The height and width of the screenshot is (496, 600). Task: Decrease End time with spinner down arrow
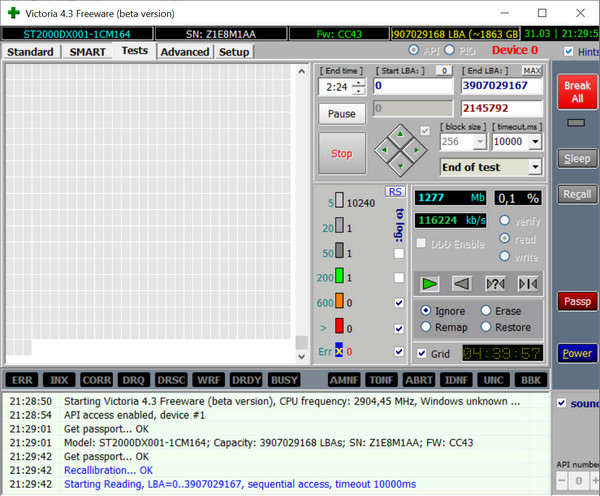point(359,91)
